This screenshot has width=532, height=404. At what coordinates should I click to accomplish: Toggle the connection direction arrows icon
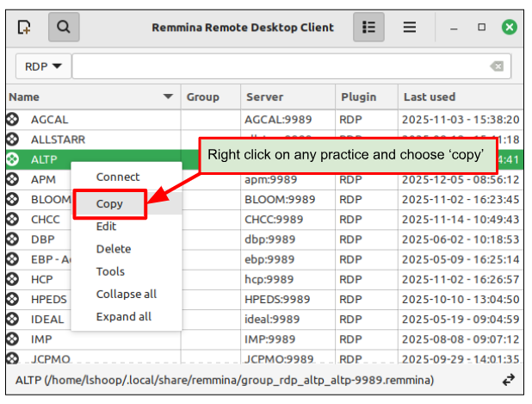(508, 380)
